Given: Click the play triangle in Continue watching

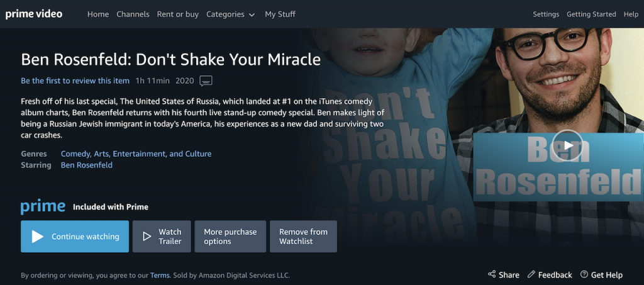Looking at the screenshot, I should (x=38, y=237).
